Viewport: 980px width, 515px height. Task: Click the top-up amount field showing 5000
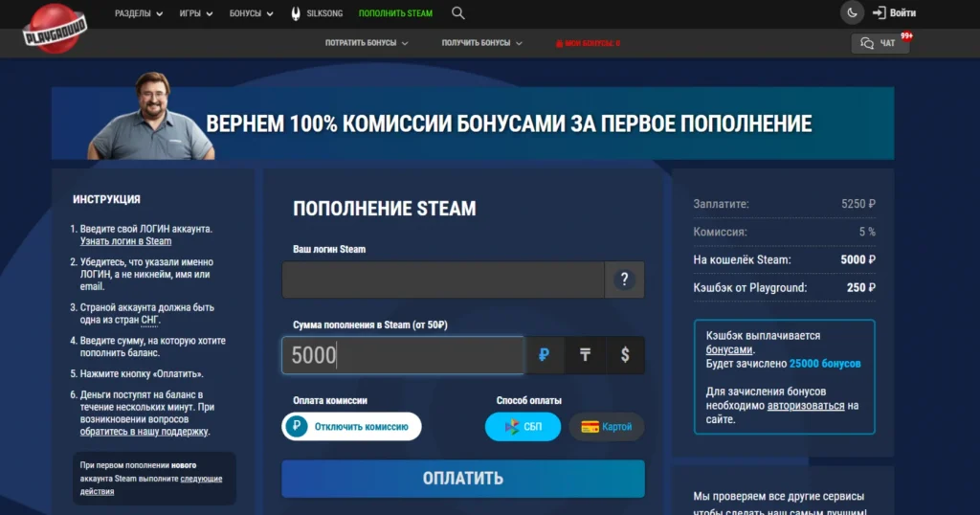[403, 355]
